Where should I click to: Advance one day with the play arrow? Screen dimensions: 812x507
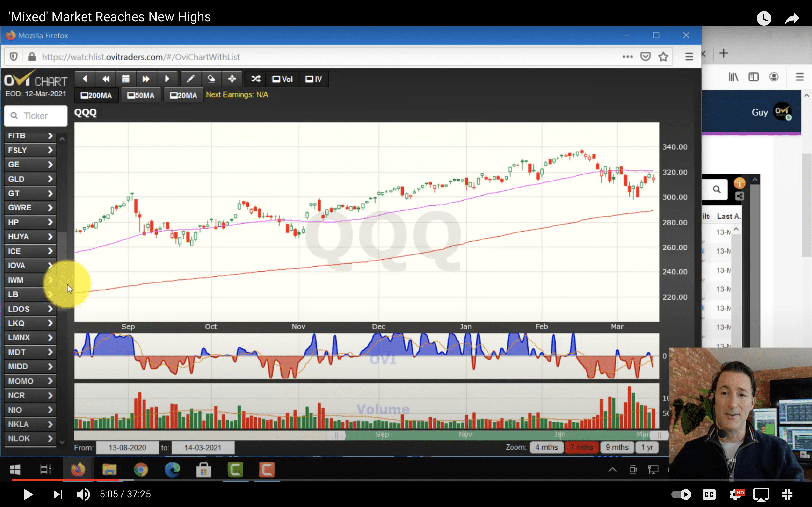[167, 79]
